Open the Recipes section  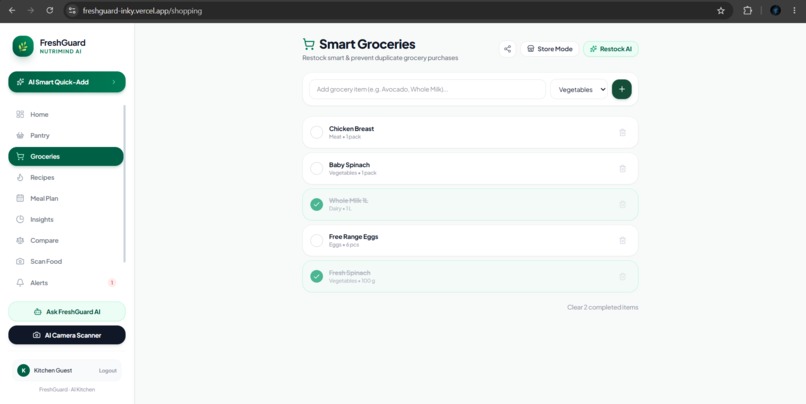point(66,178)
